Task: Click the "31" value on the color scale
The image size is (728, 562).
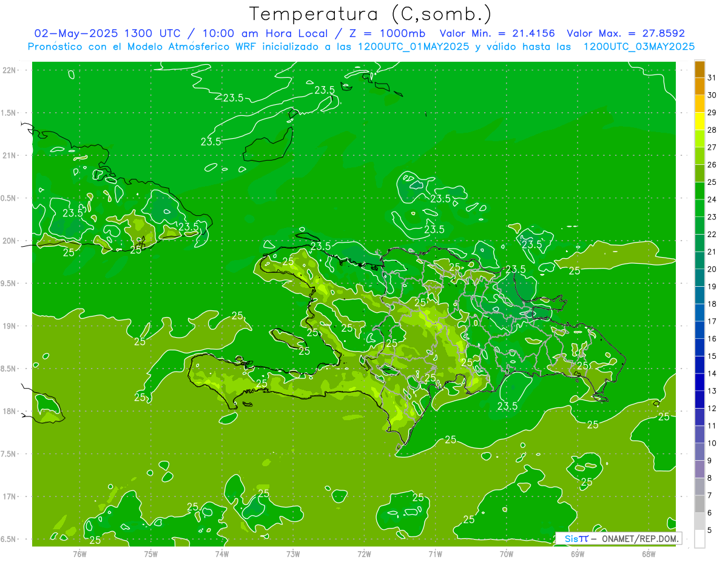Action: (x=712, y=78)
